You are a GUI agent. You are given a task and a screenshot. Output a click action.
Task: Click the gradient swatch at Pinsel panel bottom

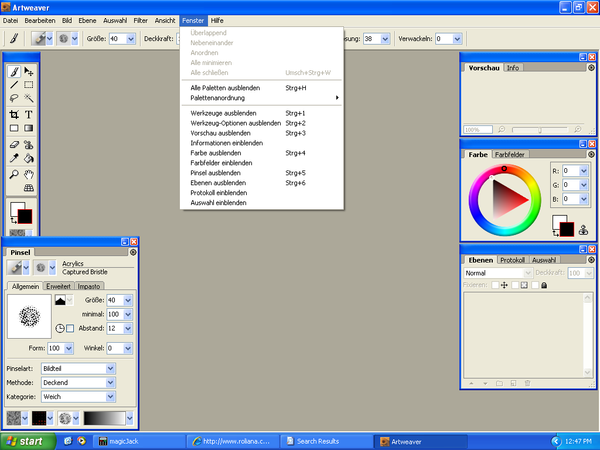click(x=104, y=418)
